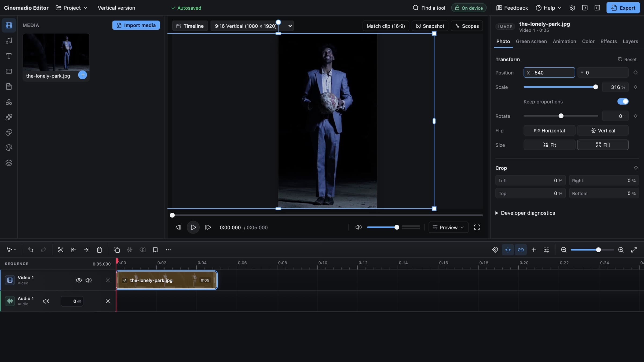Click the Scale slider handle
Viewport: 644px width, 362px height.
point(595,87)
